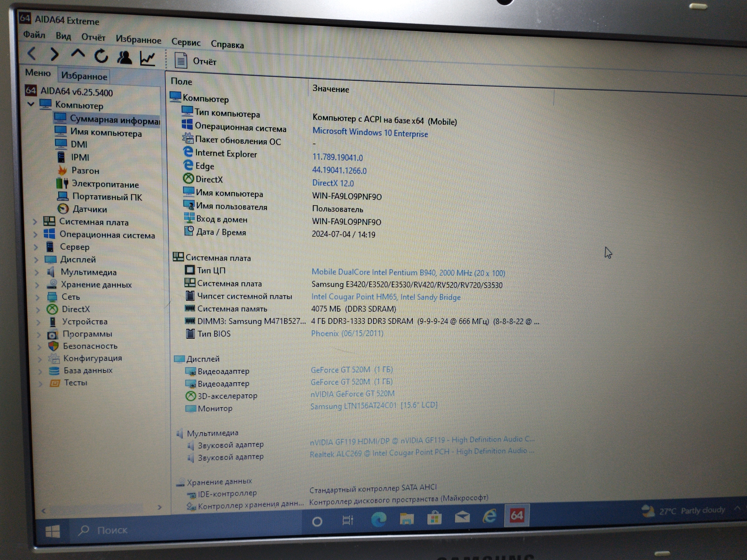747x560 pixels.
Task: Open Microsoft Store from the taskbar
Action: [434, 518]
